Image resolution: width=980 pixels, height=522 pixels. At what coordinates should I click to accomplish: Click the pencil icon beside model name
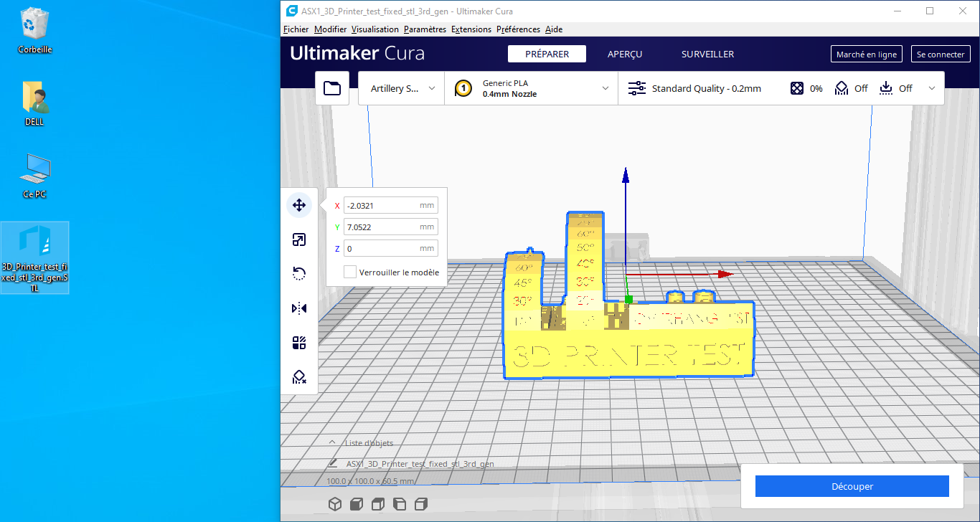(x=333, y=464)
